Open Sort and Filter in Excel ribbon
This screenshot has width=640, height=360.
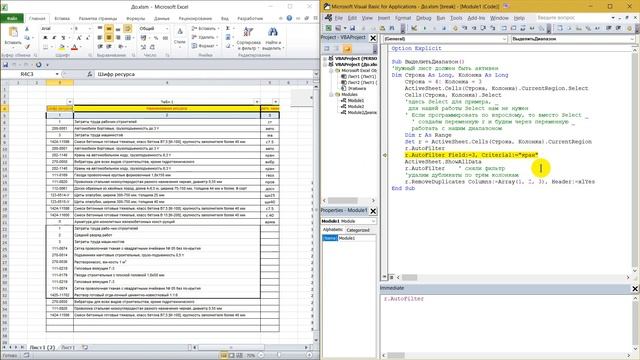coord(248,38)
